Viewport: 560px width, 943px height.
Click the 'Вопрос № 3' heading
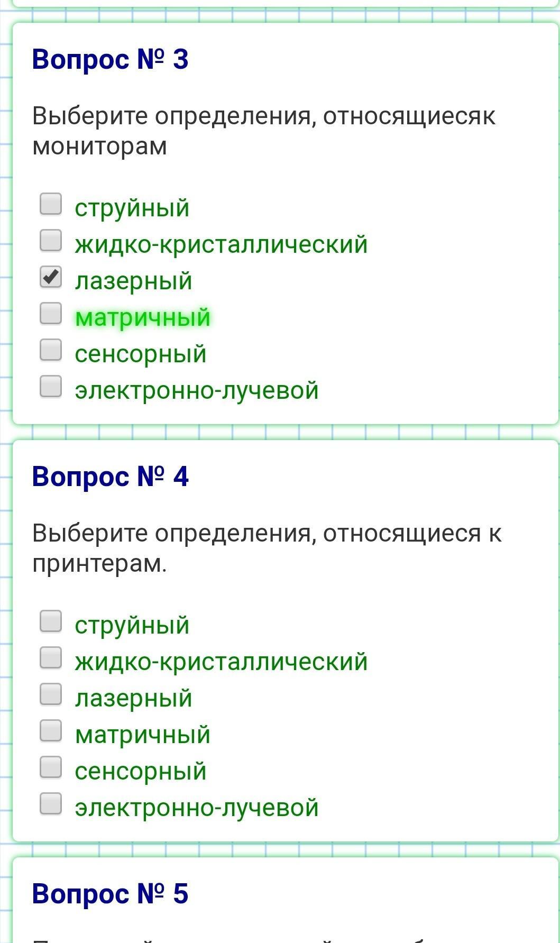tap(110, 59)
